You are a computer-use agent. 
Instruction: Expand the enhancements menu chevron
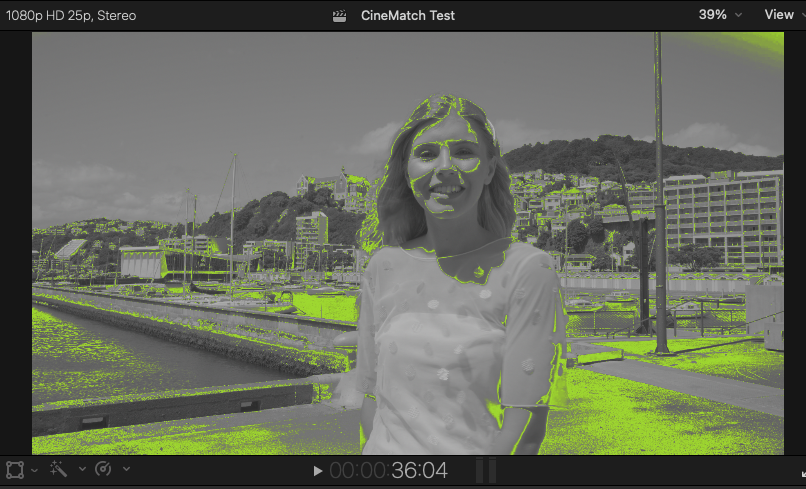click(x=81, y=470)
